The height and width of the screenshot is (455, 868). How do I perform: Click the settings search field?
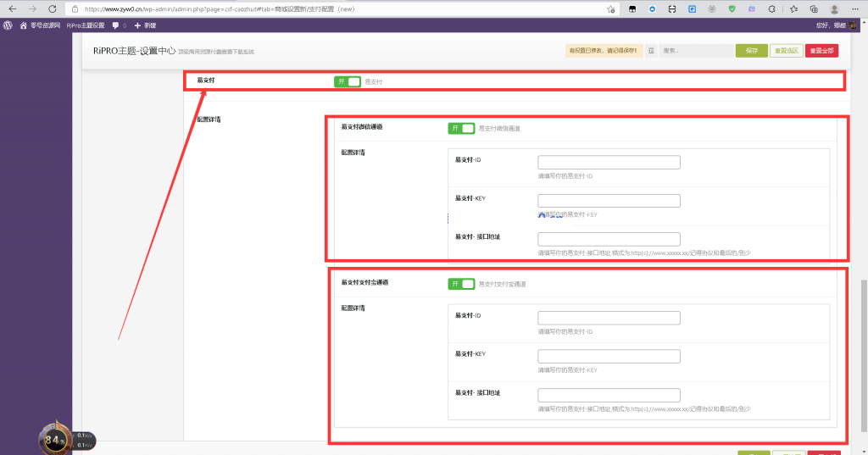(696, 50)
